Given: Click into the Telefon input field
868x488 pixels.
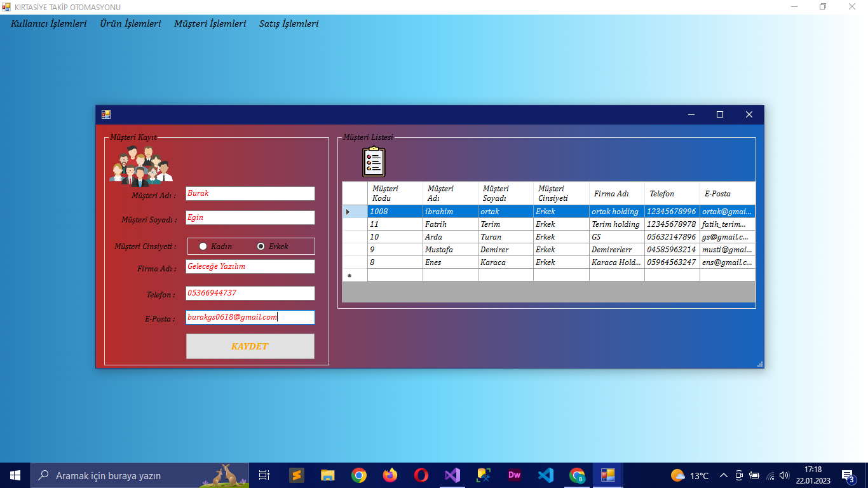Looking at the screenshot, I should click(x=250, y=293).
